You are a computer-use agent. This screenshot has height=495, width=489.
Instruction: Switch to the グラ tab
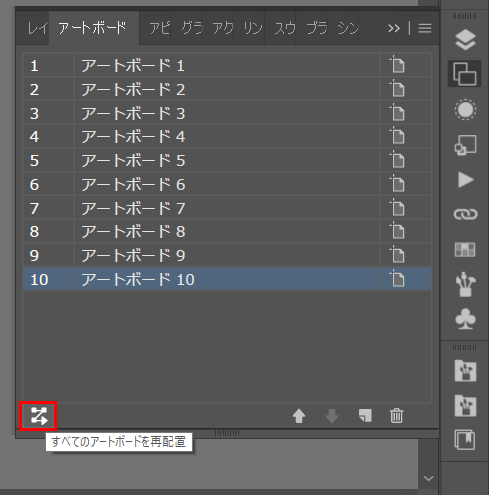point(192,28)
